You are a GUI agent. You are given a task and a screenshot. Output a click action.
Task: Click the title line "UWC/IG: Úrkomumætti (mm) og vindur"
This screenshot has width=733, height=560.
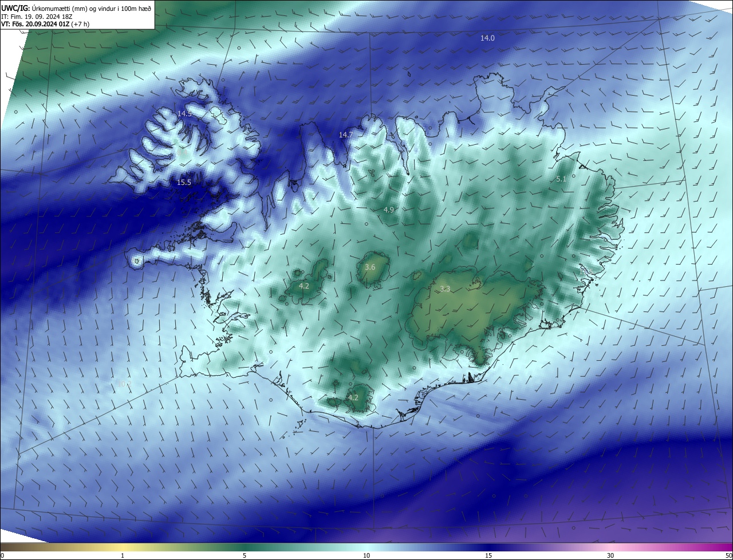pos(76,7)
